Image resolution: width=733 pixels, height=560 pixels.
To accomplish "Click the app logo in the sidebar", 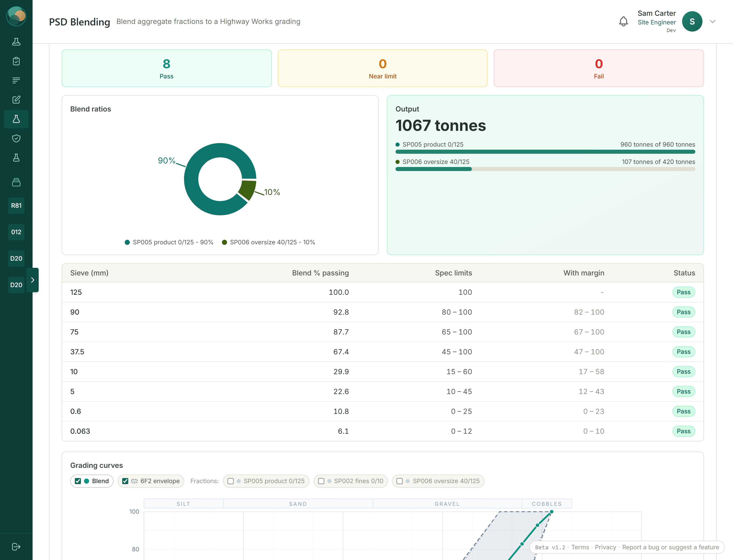I will 16,16.
